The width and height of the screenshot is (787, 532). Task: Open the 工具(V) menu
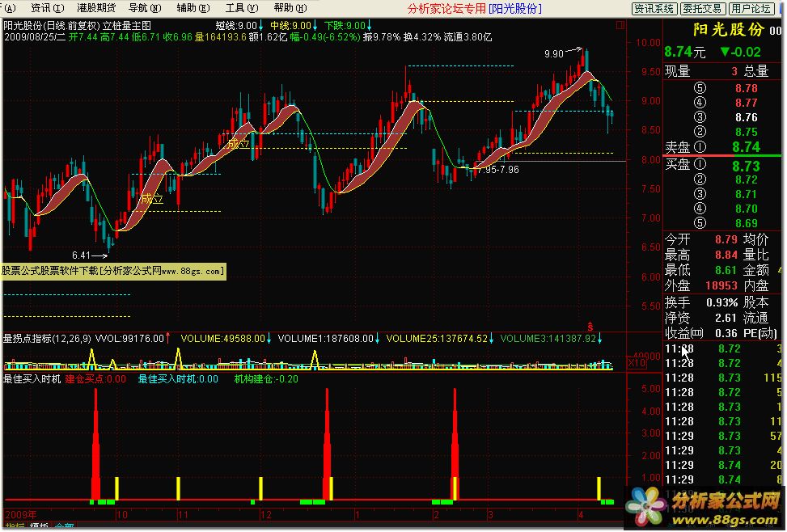(241, 8)
